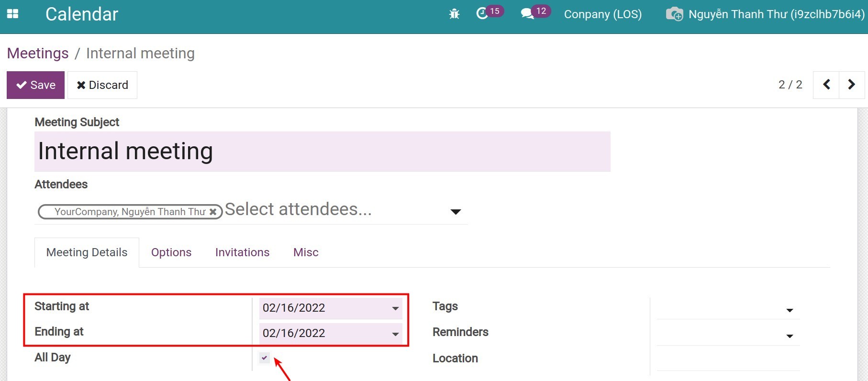Save the meeting
The width and height of the screenshot is (868, 381).
coord(35,85)
